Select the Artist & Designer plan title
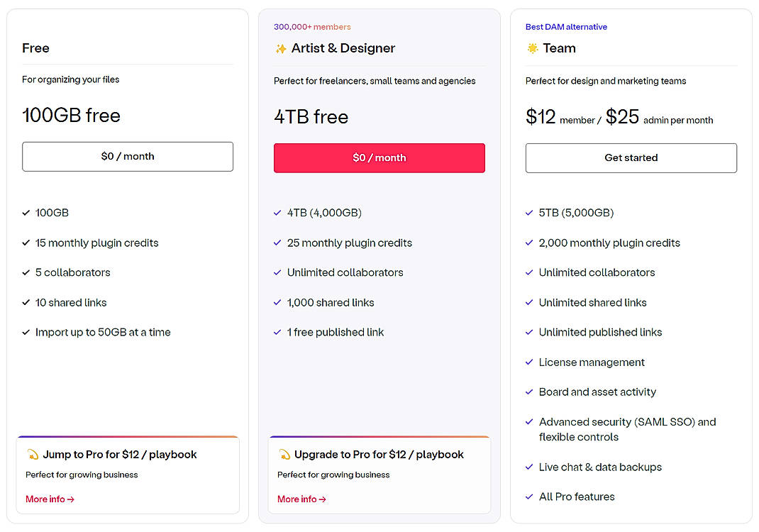The height and width of the screenshot is (532, 759). pos(343,48)
